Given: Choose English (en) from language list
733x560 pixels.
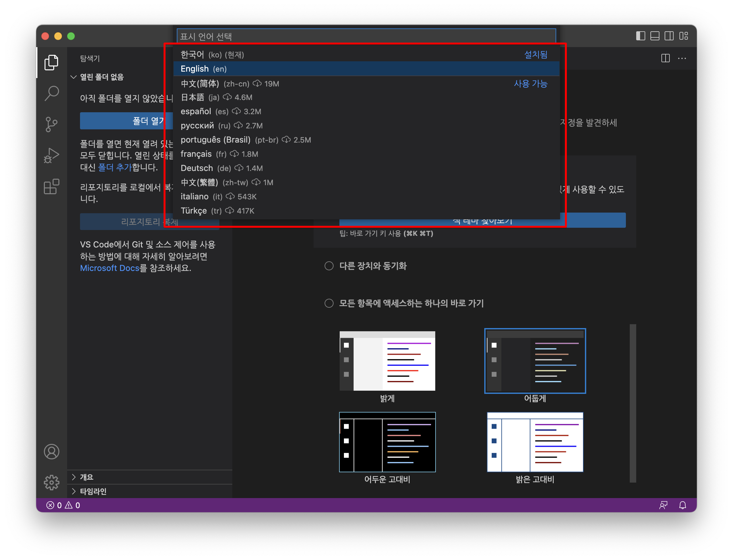Looking at the screenshot, I should (x=203, y=69).
